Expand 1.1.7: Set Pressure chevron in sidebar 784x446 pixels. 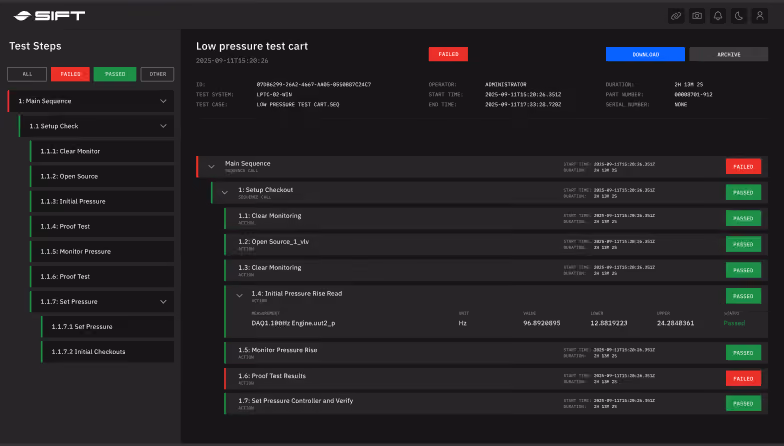click(x=163, y=302)
